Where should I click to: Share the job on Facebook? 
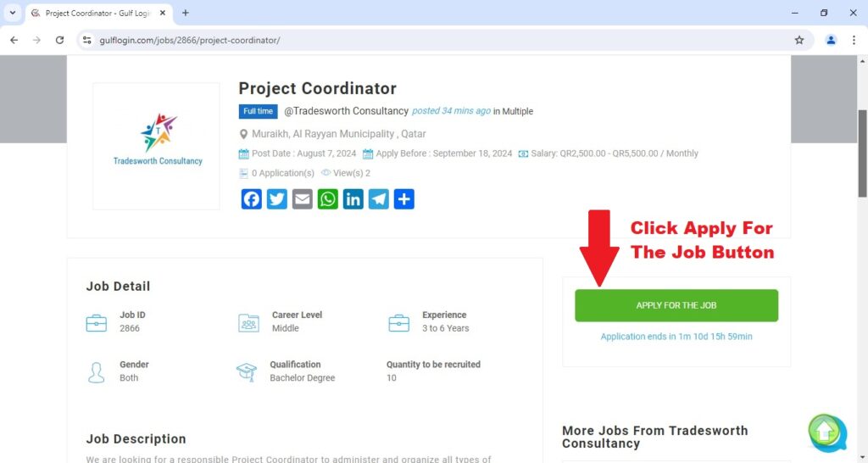pyautogui.click(x=251, y=199)
